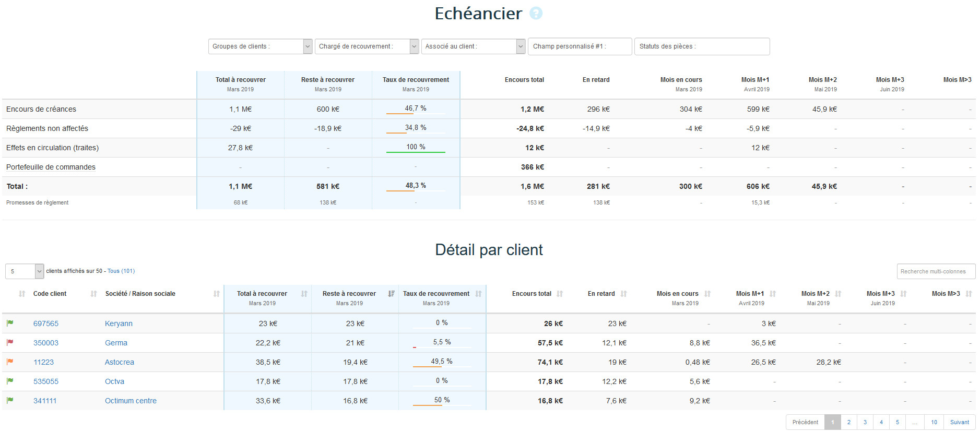
Task: Click the green flag icon for Keryann
Action: (x=10, y=323)
